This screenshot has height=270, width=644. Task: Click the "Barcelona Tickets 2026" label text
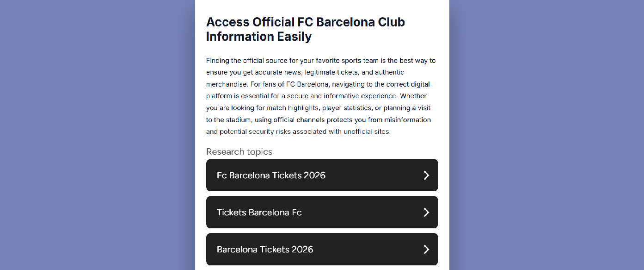coord(265,250)
